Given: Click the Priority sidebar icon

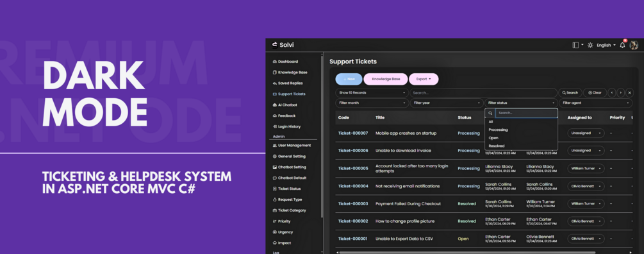Looking at the screenshot, I should [x=275, y=221].
